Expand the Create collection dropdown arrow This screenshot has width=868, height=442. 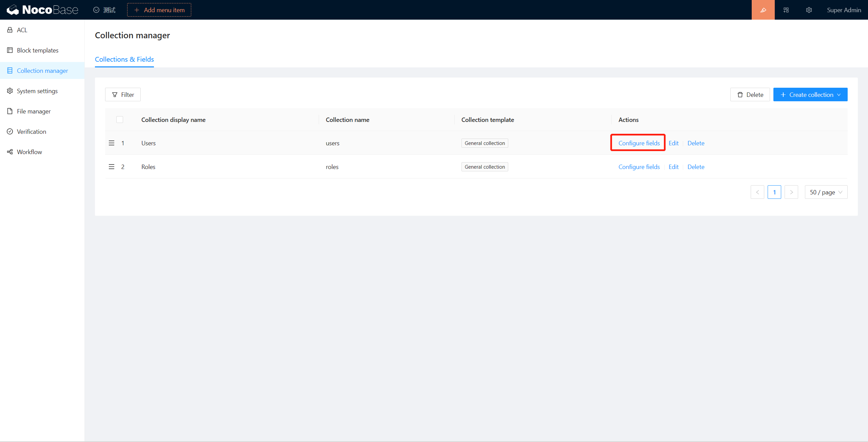click(x=839, y=94)
